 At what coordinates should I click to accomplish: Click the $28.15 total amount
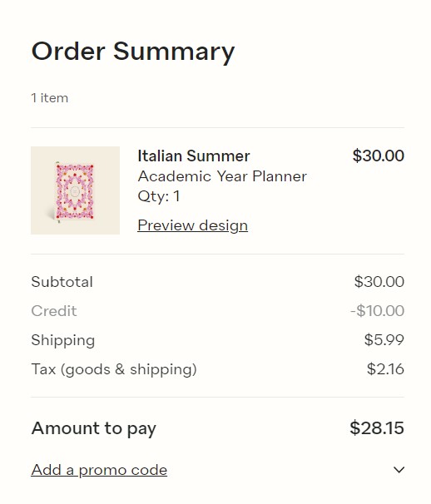[377, 427]
